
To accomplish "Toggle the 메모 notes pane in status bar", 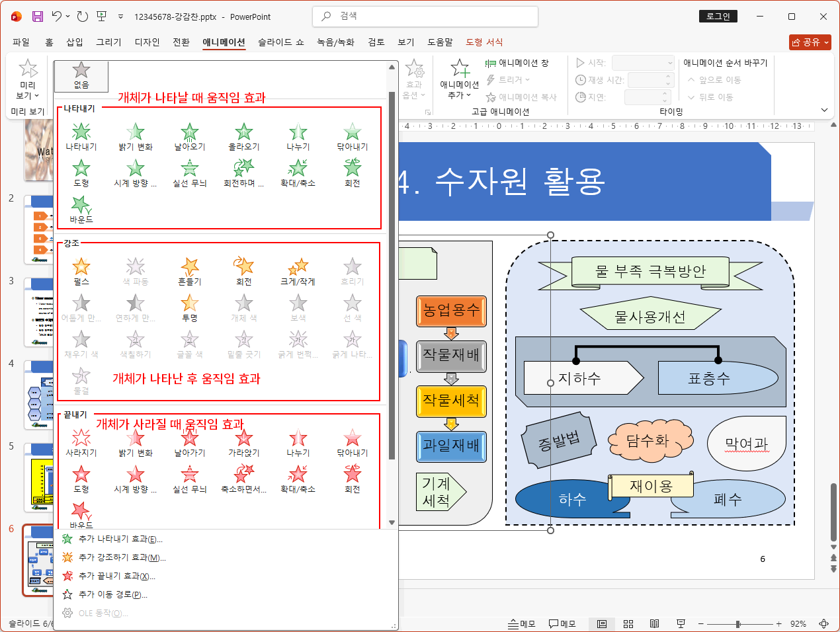I will 560,623.
